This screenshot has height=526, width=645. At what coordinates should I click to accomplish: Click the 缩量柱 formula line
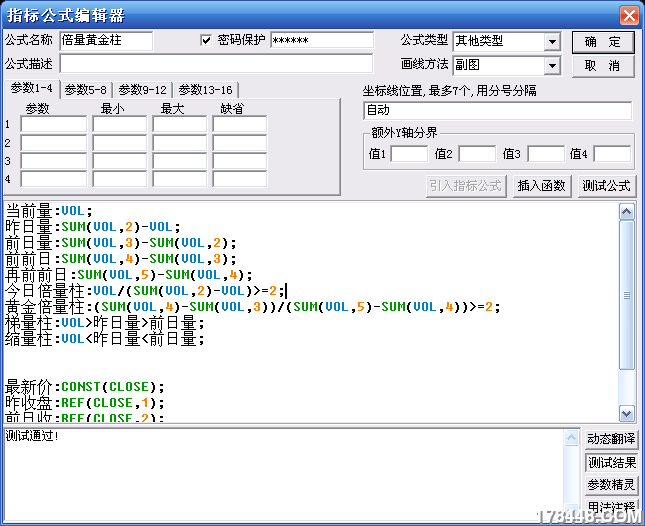104,339
